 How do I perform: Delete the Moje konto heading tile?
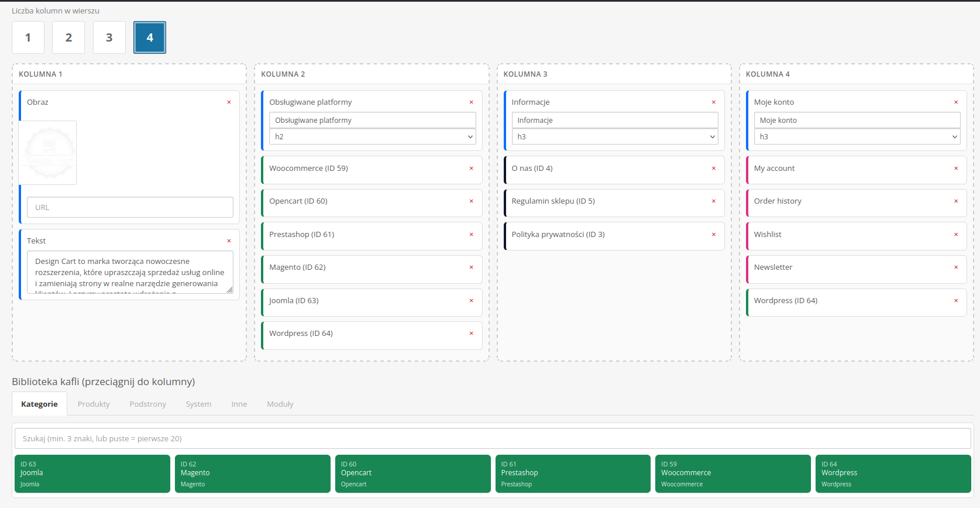click(956, 102)
